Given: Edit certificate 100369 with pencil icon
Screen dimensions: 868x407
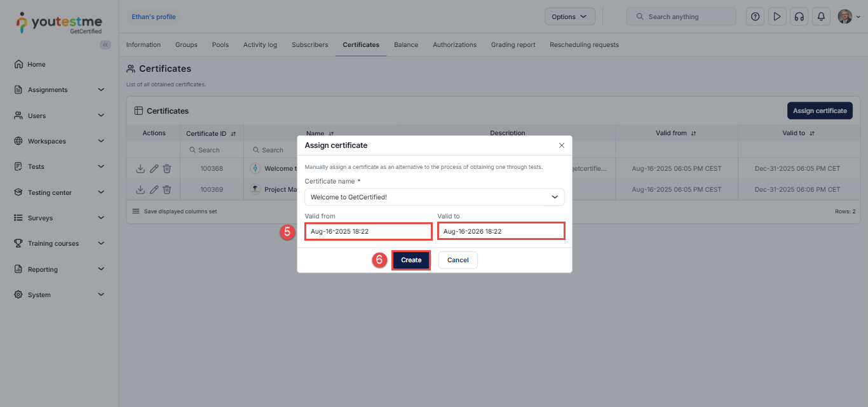Looking at the screenshot, I should click(x=154, y=189).
